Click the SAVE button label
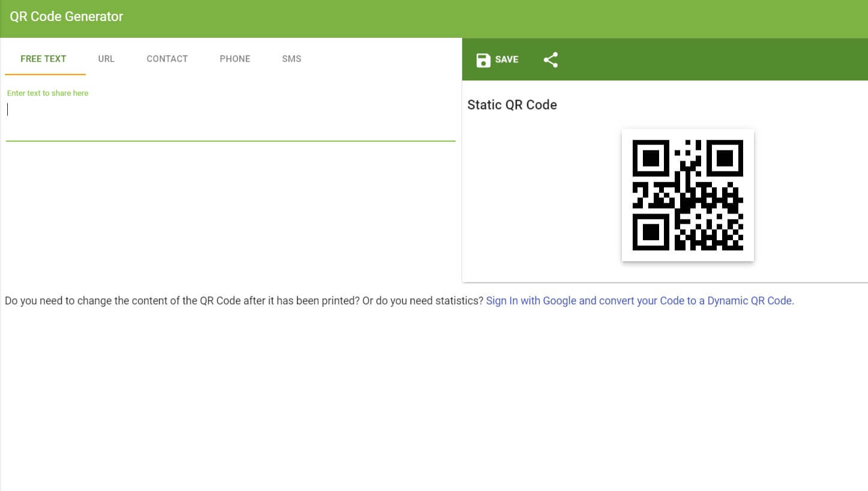The width and height of the screenshot is (868, 491). [507, 59]
